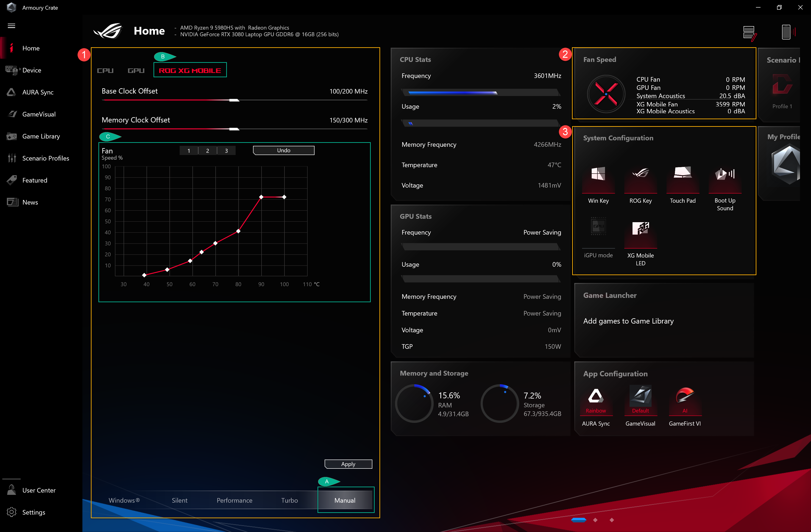The height and width of the screenshot is (532, 811).
Task: Apply the current fan curve settings
Action: (348, 464)
